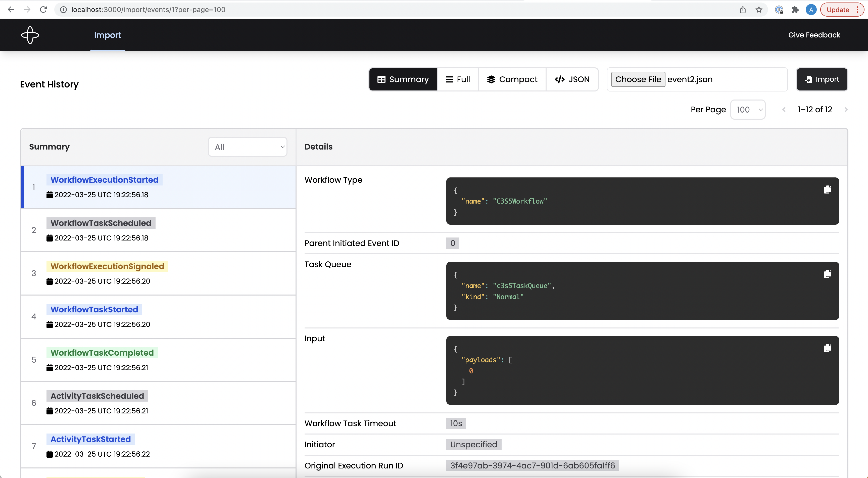868x478 pixels.
Task: Go to previous page of events
Action: (x=784, y=110)
